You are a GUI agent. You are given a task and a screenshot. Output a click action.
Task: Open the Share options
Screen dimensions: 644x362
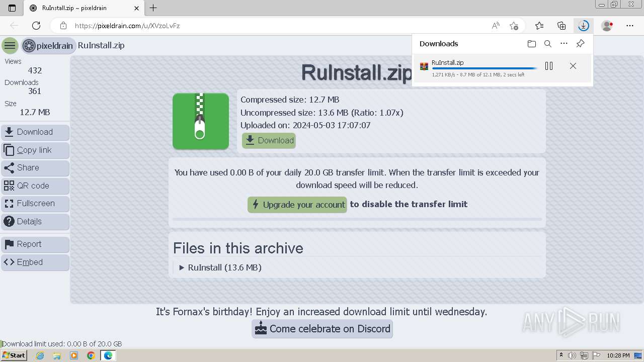click(x=35, y=168)
